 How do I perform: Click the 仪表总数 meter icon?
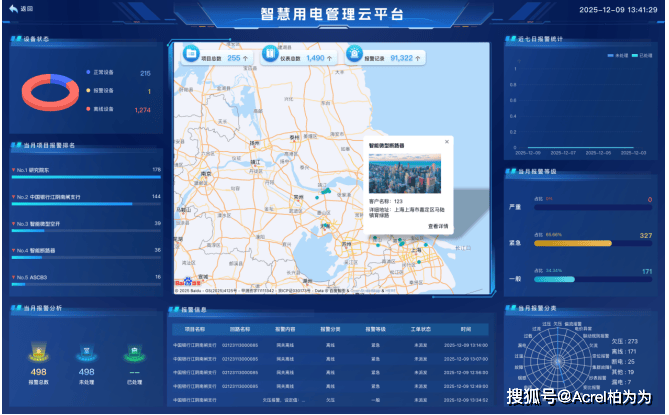pyautogui.click(x=269, y=58)
